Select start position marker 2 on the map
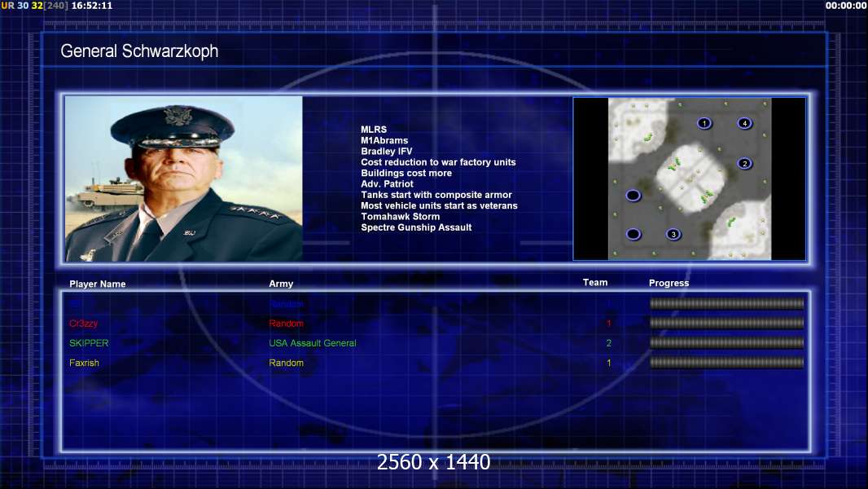Screen dimensions: 868x489 (744, 163)
